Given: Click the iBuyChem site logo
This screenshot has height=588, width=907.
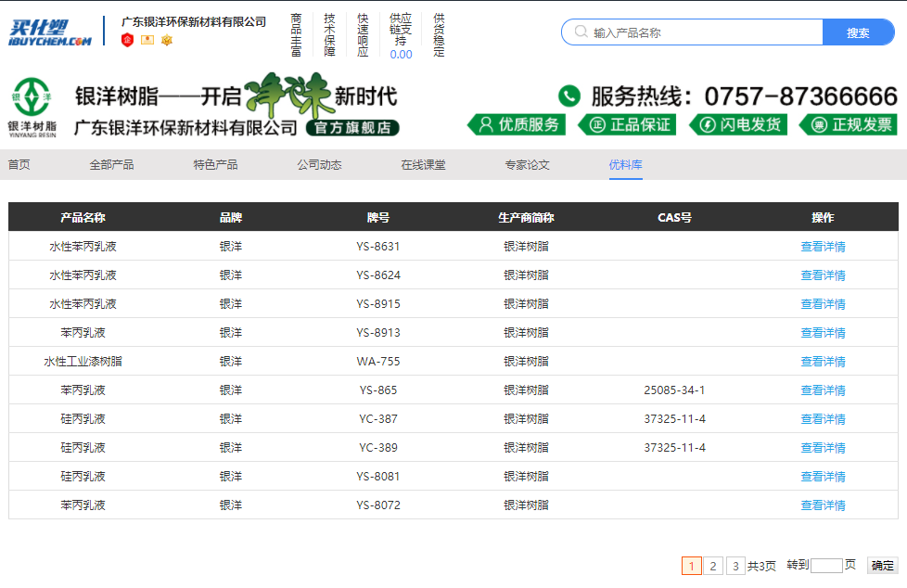Looking at the screenshot, I should point(50,32).
